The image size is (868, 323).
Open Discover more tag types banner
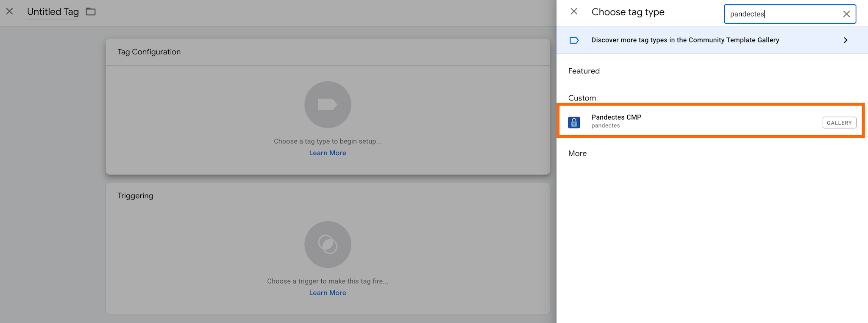click(712, 40)
